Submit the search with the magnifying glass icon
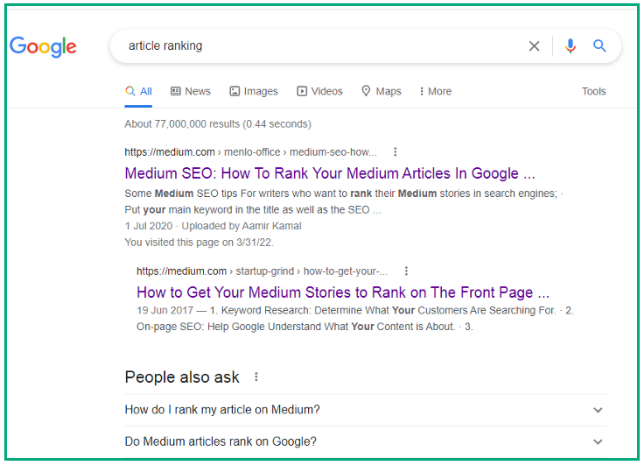 pos(600,46)
